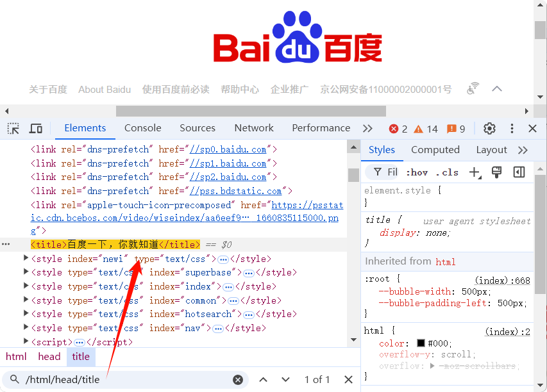Close the find bar
Viewport: 547px width, 392px height.
click(x=348, y=379)
